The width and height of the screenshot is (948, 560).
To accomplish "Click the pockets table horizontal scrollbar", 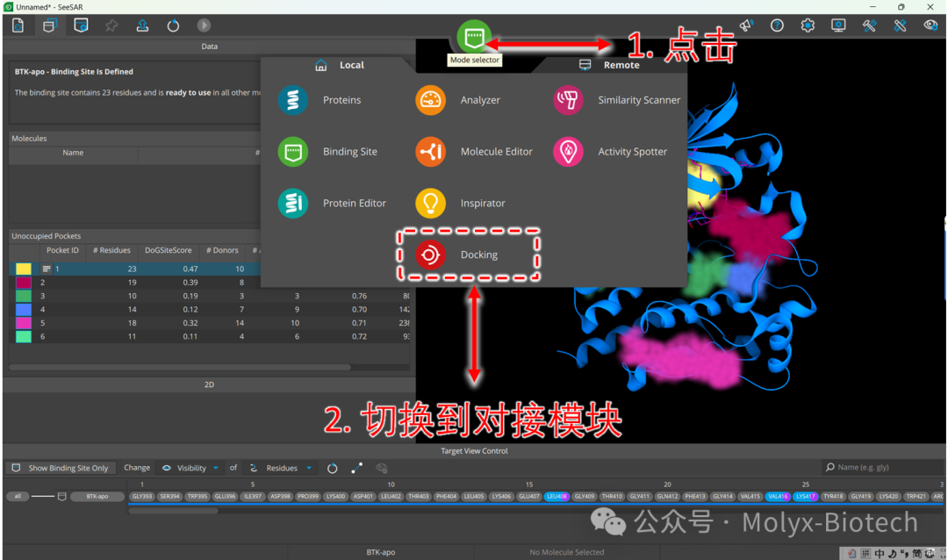I will coord(180,367).
